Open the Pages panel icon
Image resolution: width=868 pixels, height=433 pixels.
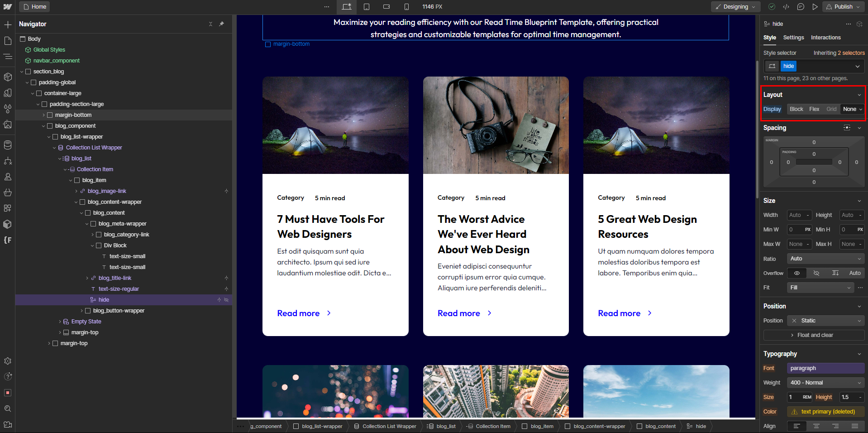[8, 41]
